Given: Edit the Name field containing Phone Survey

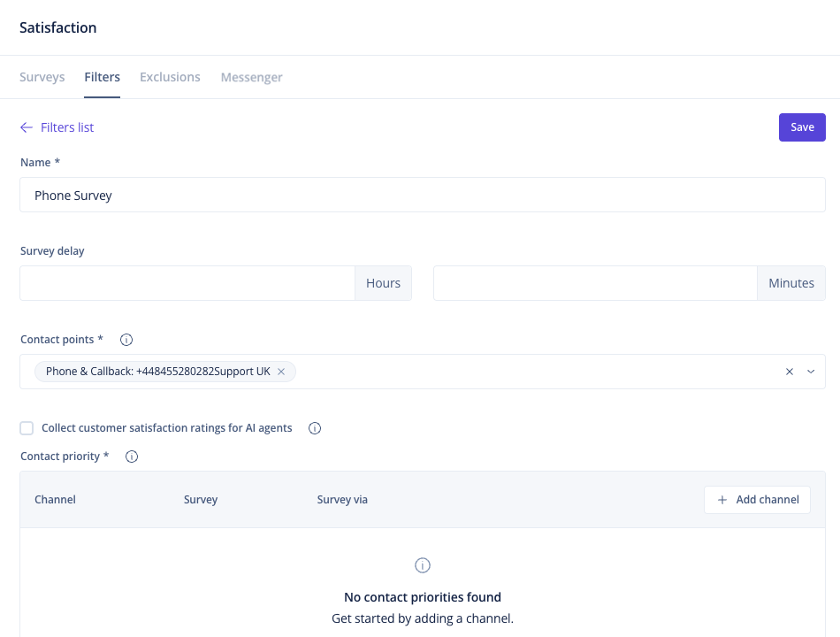Looking at the screenshot, I should [422, 195].
